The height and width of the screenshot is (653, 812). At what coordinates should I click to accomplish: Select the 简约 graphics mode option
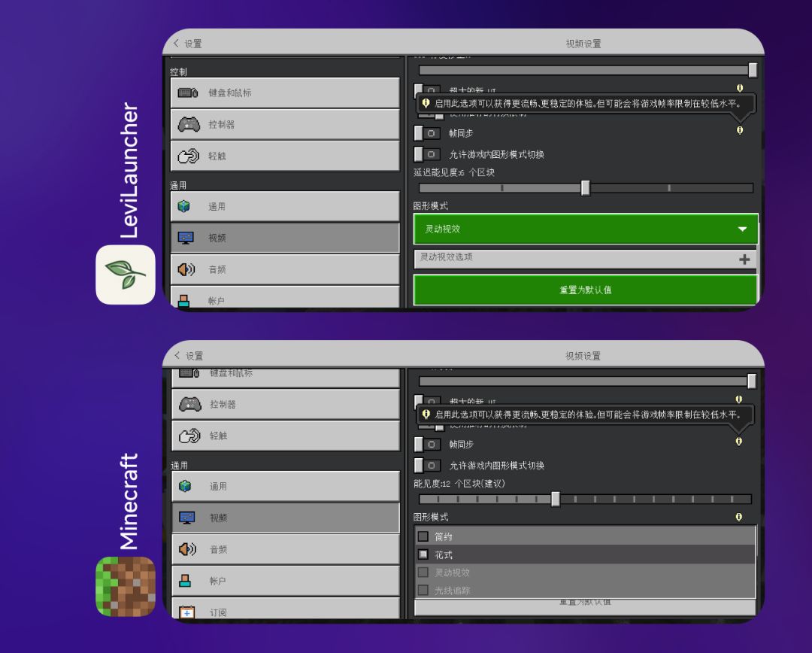click(x=585, y=536)
